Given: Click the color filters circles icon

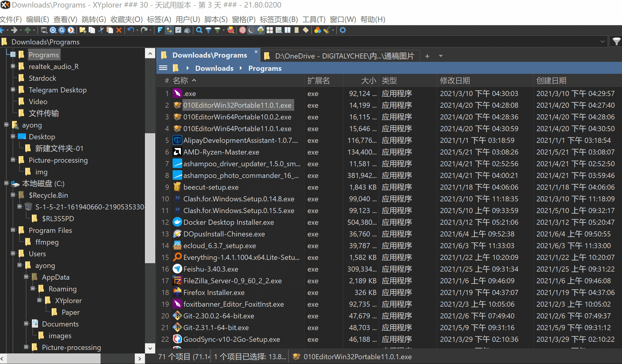Looking at the screenshot, I should pyautogui.click(x=318, y=30).
